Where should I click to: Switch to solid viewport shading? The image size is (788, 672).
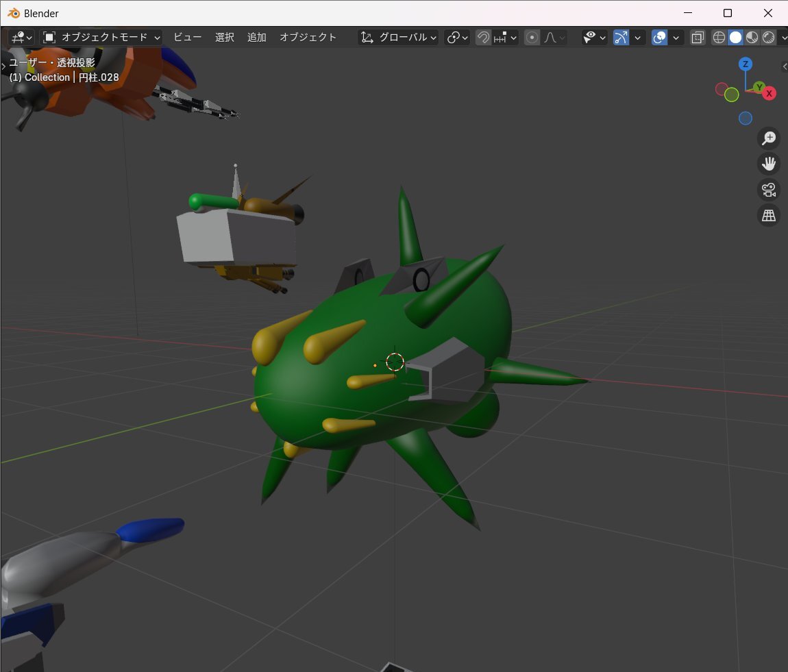coord(736,37)
